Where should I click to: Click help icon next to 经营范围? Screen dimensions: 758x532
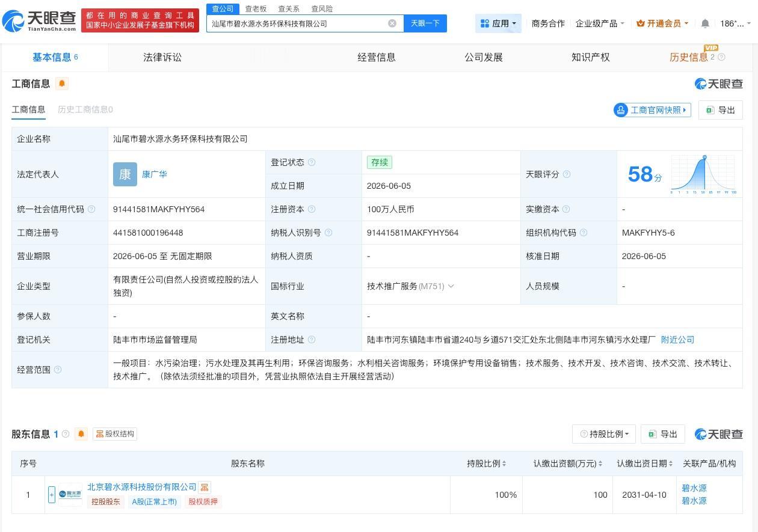[x=58, y=370]
